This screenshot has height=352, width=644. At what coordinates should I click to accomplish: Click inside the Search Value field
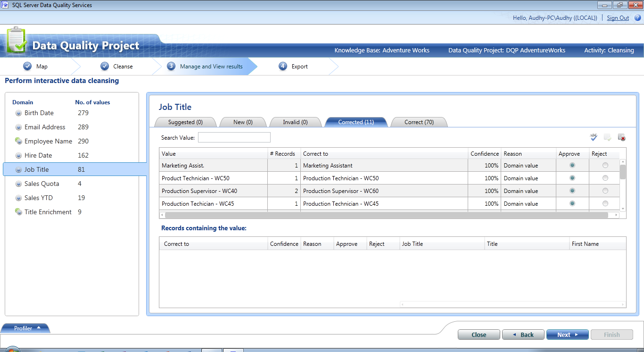pos(234,137)
